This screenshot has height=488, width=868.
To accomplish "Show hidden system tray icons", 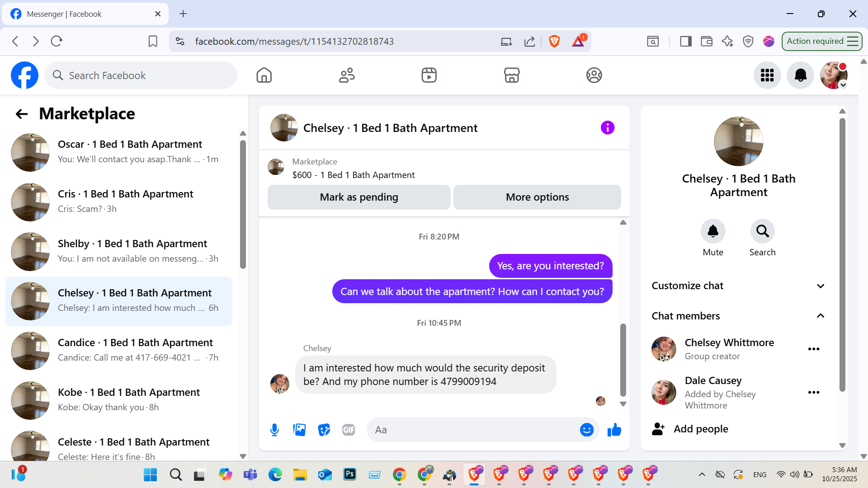I will [702, 474].
